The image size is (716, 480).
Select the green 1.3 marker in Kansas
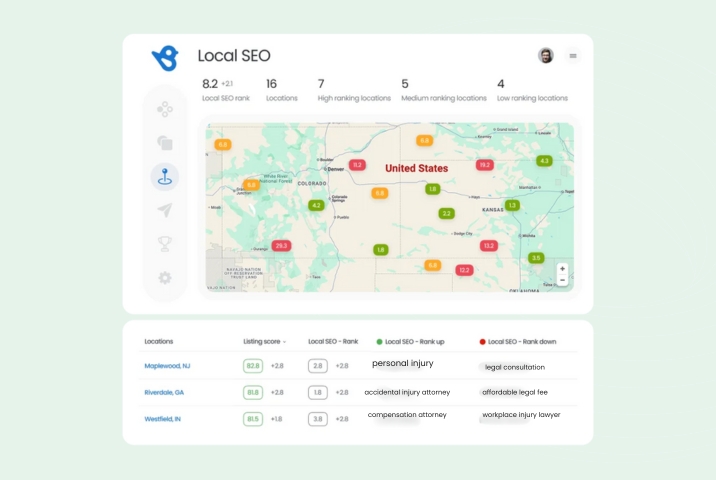pyautogui.click(x=512, y=205)
